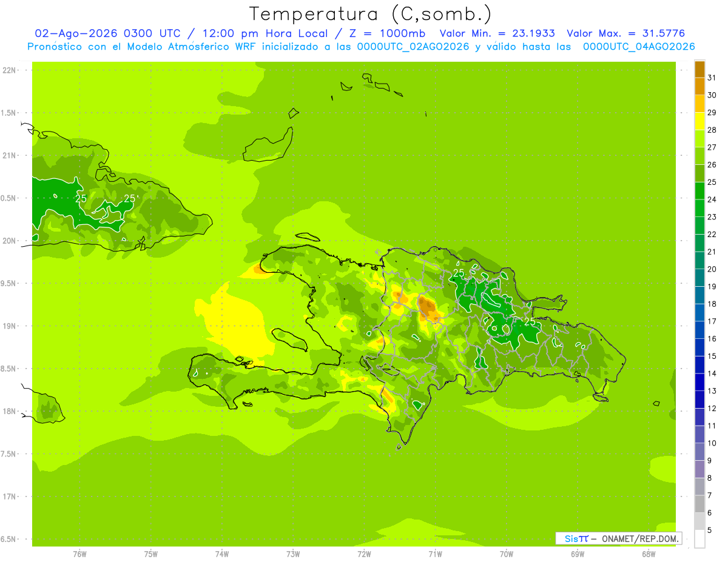728x562 pixels.
Task: Click the '69W' longitude axis label
Action: (x=578, y=554)
